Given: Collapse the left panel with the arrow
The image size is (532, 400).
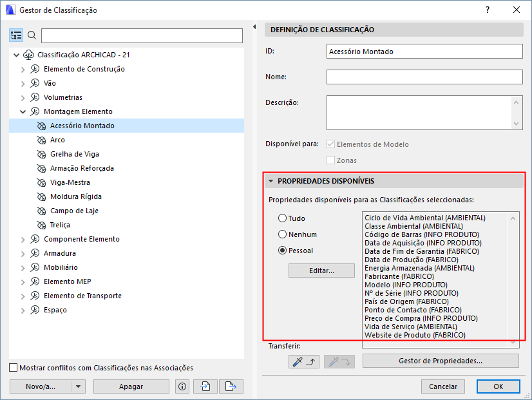Looking at the screenshot, I should (x=254, y=27).
